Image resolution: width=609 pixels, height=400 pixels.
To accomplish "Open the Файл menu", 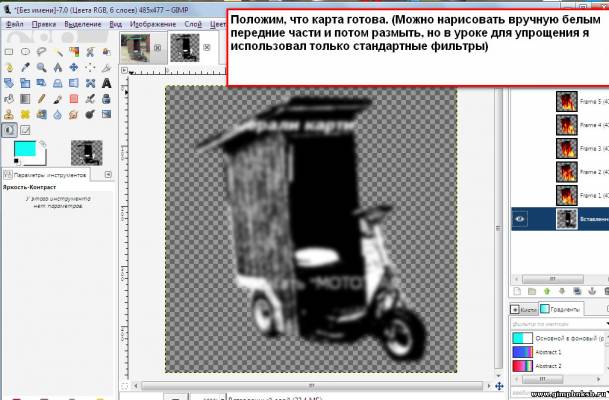I will 15,24.
